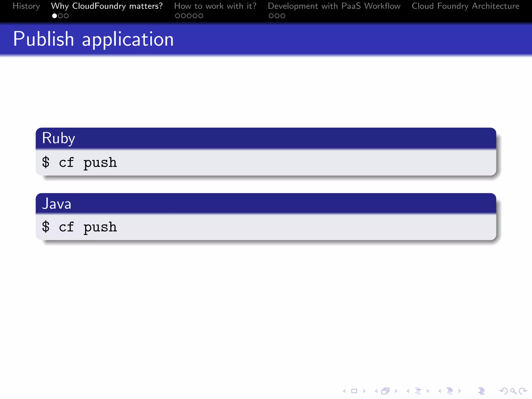This screenshot has height=399, width=532.
Task: Open Development with PaaS Workflow section
Action: click(x=334, y=6)
